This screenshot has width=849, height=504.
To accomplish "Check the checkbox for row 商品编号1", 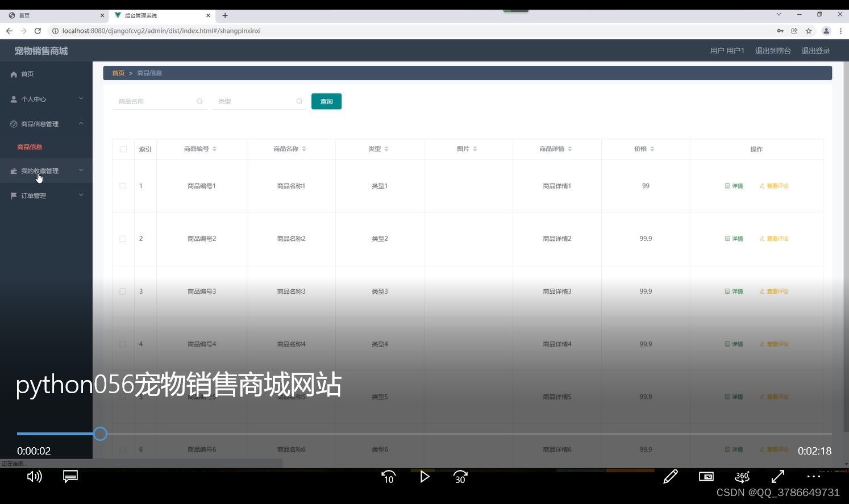I will 123,186.
